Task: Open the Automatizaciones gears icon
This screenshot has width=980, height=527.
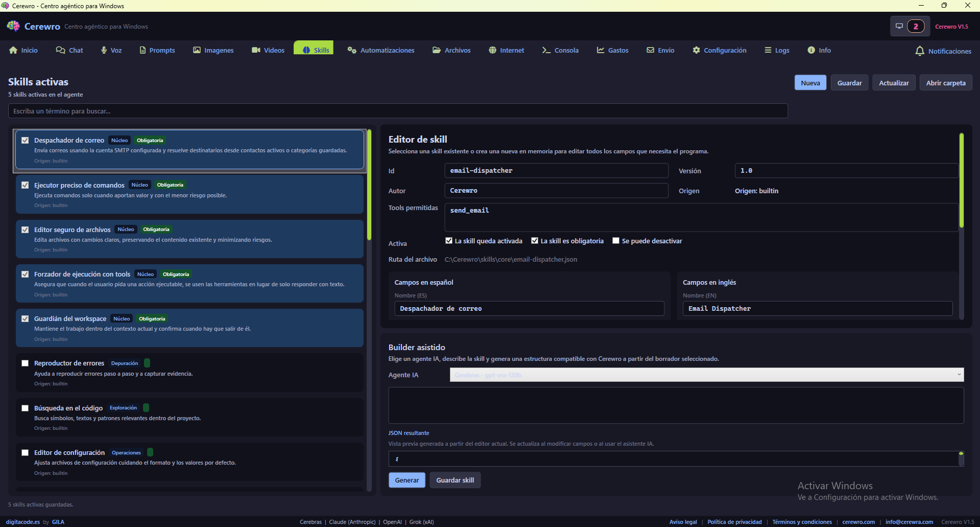Action: tap(352, 50)
